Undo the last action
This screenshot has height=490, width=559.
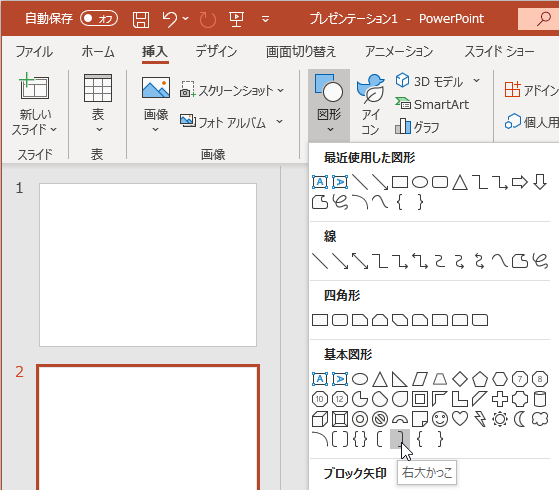point(169,19)
